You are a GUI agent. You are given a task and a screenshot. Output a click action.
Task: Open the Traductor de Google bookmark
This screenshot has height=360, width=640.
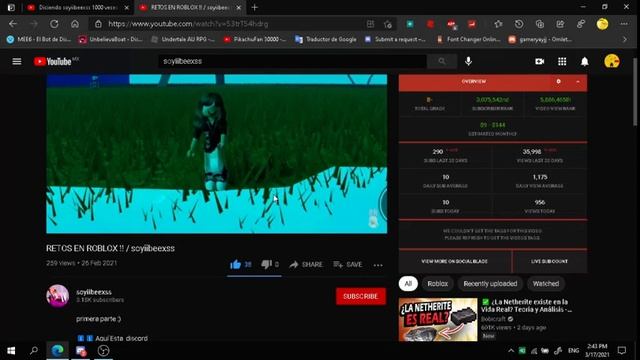click(x=326, y=39)
